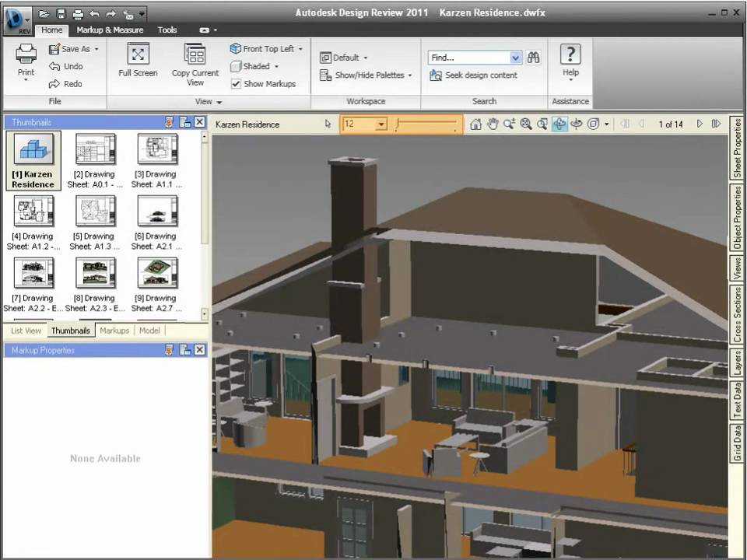Switch to the Markups tab
Screen dimensions: 747x560
(x=114, y=331)
